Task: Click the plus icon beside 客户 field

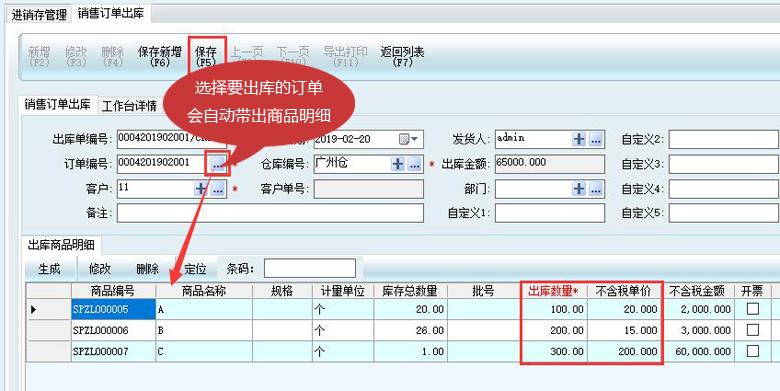Action: [x=200, y=189]
